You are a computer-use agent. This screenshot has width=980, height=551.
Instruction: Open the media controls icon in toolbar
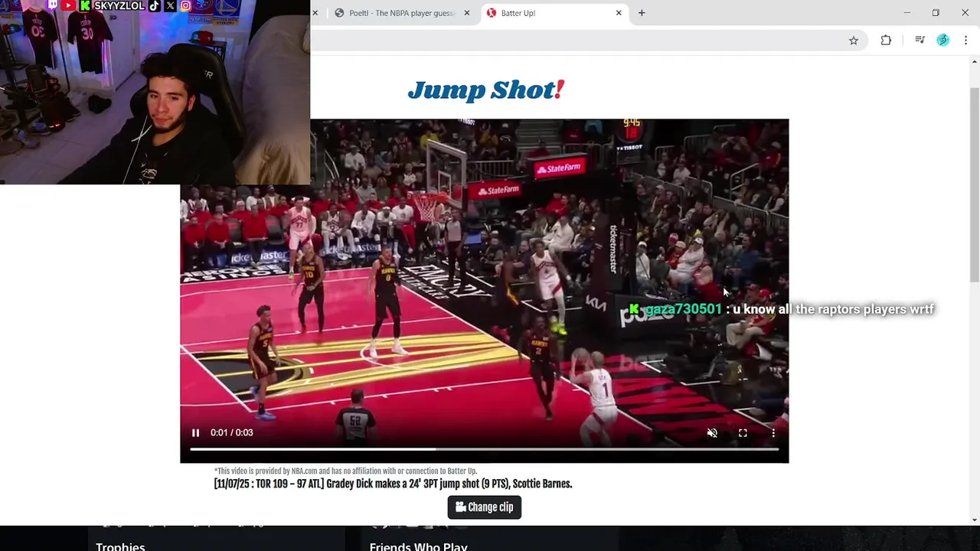click(x=920, y=41)
